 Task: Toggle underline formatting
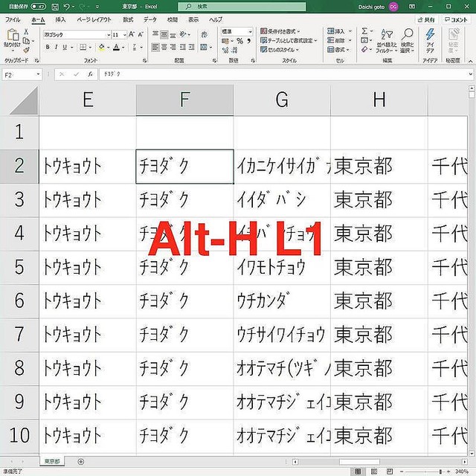pyautogui.click(x=65, y=48)
